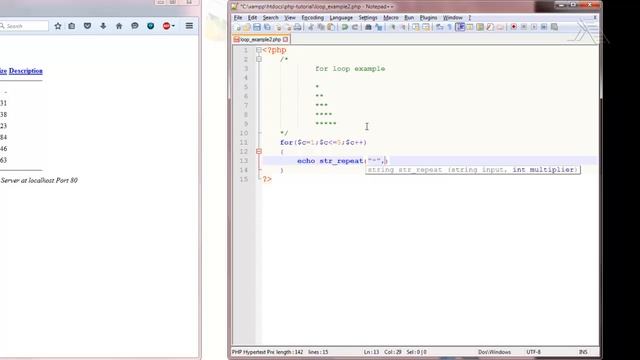The height and width of the screenshot is (360, 640).
Task: Go to Firefox Home page icon
Action: click(x=119, y=26)
